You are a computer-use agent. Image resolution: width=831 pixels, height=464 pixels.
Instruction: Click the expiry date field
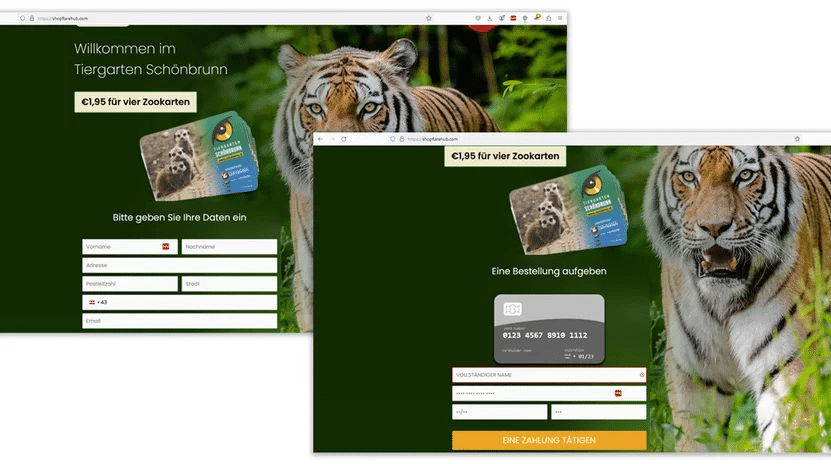click(500, 412)
